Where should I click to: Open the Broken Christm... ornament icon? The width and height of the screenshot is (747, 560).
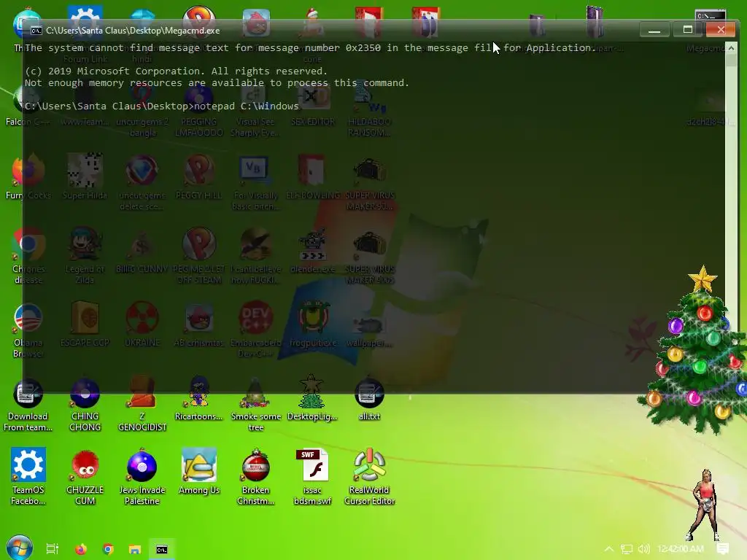pos(255,477)
